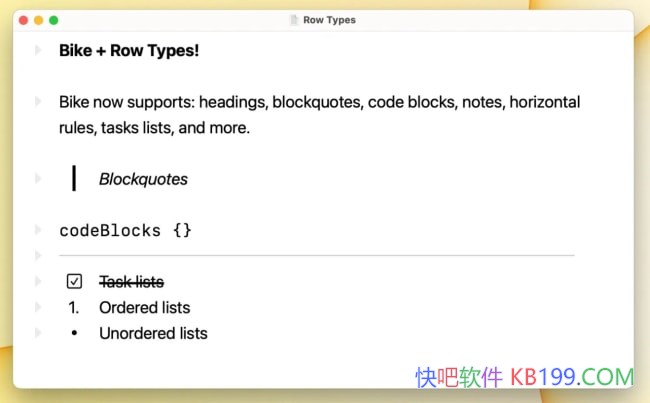Click the handle triangle beside Unordered lists row
The image size is (650, 403).
(x=38, y=334)
